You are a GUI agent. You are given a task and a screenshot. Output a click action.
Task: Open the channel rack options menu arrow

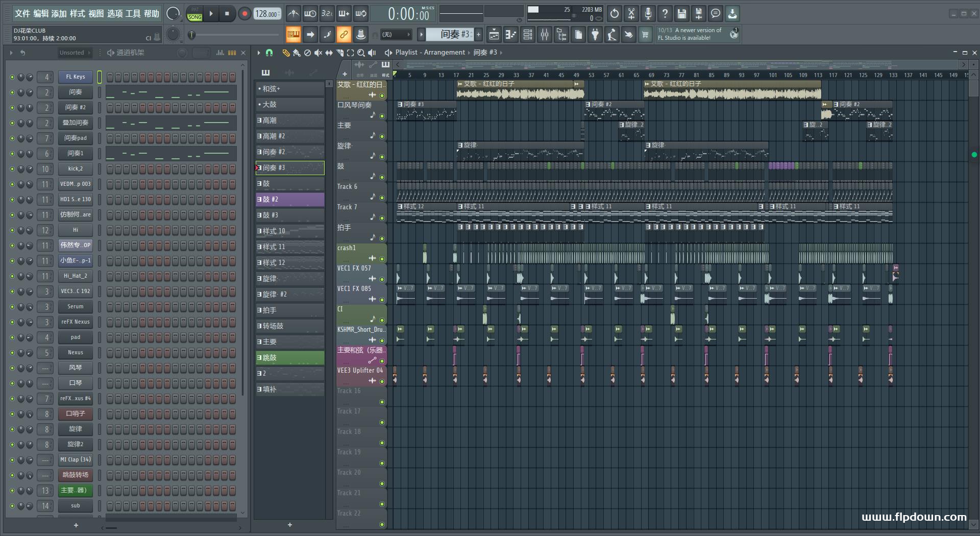tap(11, 53)
